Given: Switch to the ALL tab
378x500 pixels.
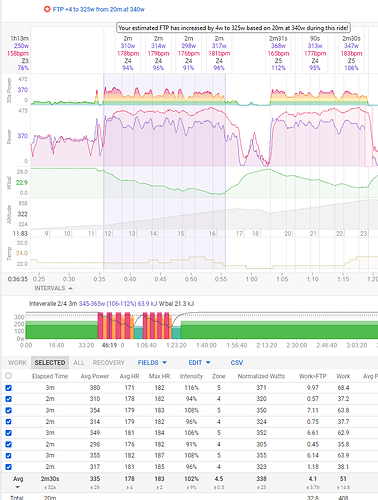Looking at the screenshot, I should click(x=79, y=363).
